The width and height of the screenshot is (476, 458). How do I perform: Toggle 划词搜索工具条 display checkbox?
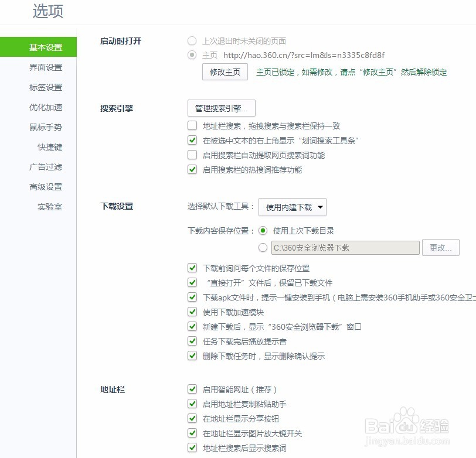point(192,140)
